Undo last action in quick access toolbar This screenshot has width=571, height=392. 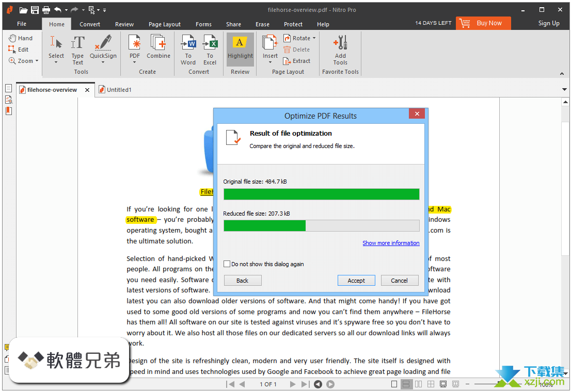point(57,10)
